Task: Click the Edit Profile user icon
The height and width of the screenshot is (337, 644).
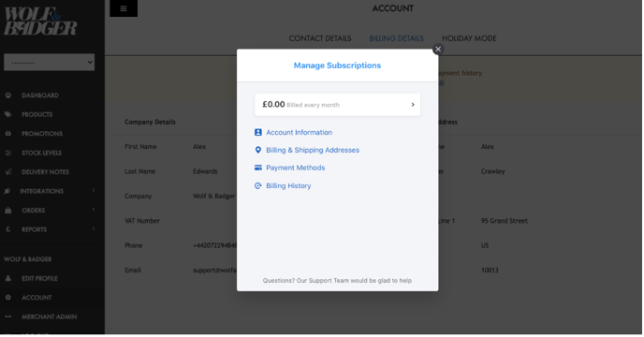Action: click(8, 278)
